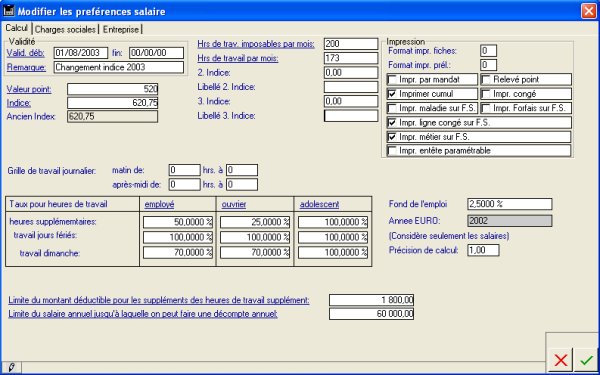Enable Impr. maladie sur F.S. checkbox
600x375 pixels.
click(x=392, y=108)
